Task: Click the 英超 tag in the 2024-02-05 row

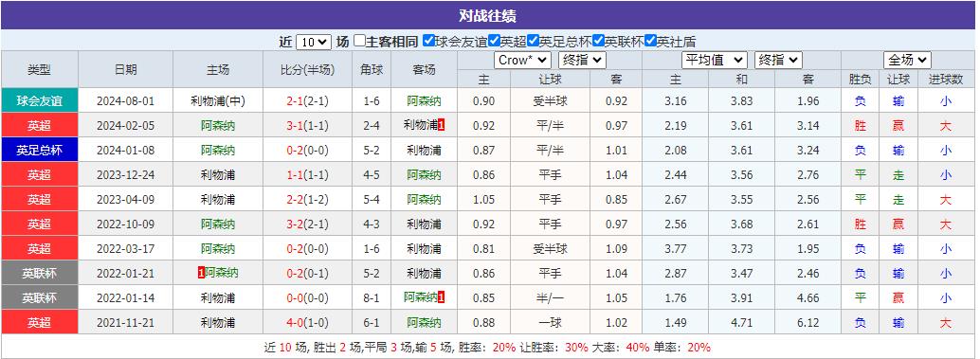Action: (40, 125)
